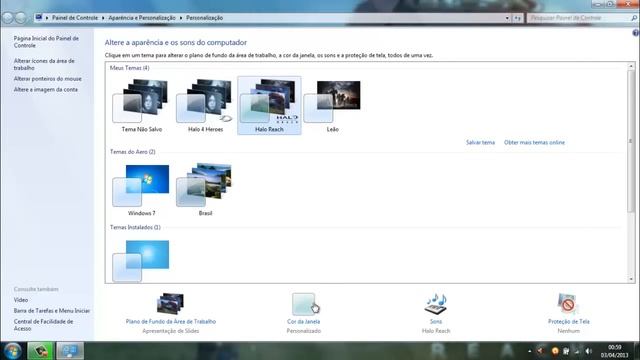Click the search magnifier icon

[634, 18]
